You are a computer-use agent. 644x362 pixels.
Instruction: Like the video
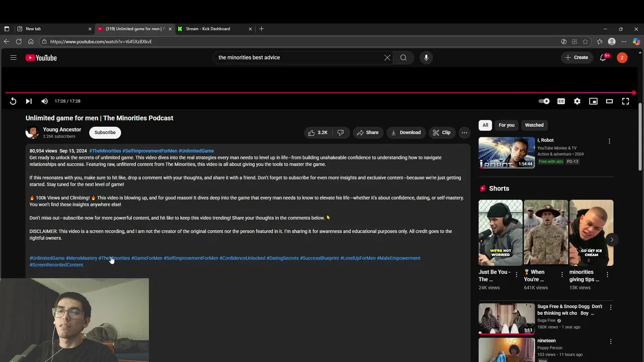pos(318,133)
